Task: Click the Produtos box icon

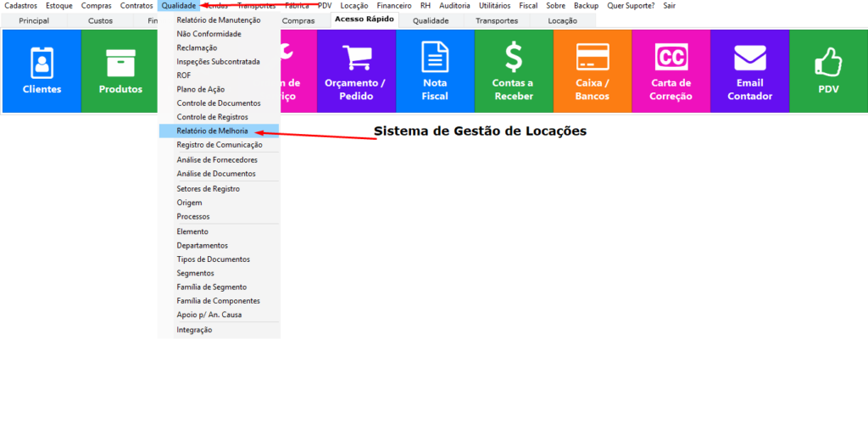Action: pos(120,62)
